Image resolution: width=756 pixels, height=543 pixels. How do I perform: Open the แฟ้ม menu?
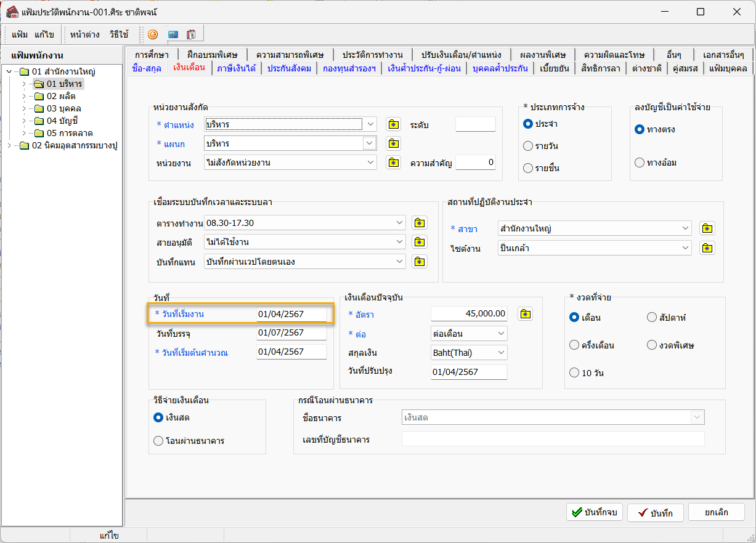[x=20, y=34]
